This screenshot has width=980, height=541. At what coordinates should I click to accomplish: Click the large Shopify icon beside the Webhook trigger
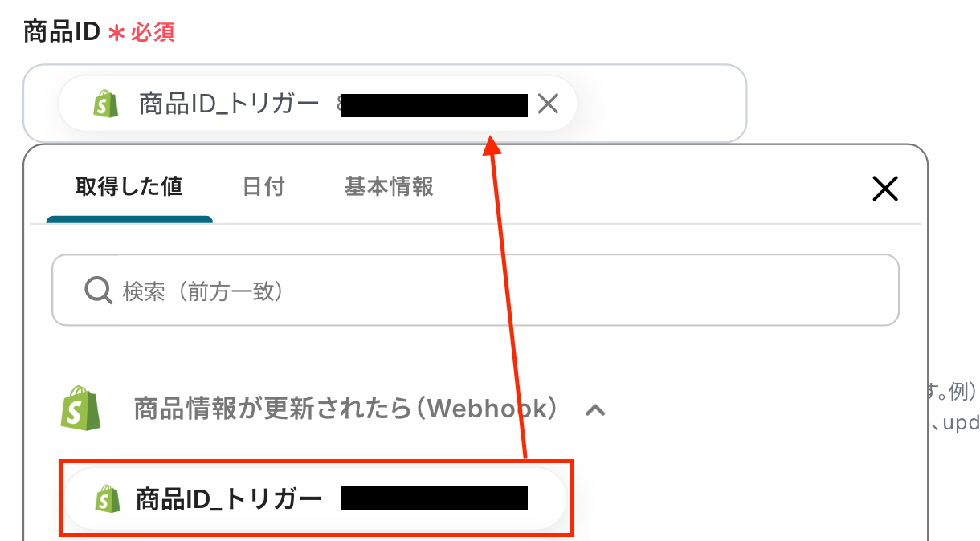pos(81,407)
